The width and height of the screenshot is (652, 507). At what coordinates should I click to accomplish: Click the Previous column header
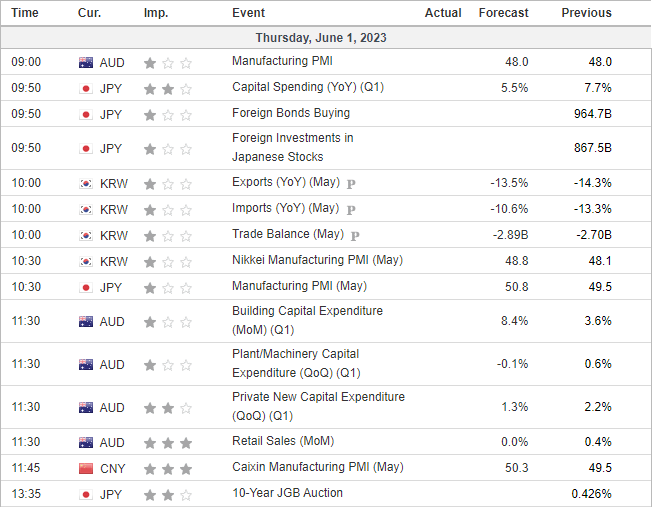click(586, 13)
